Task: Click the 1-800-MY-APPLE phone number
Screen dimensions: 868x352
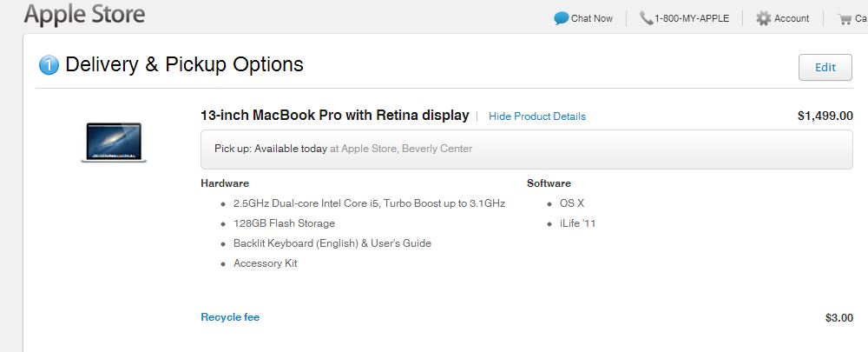Action: click(x=692, y=18)
